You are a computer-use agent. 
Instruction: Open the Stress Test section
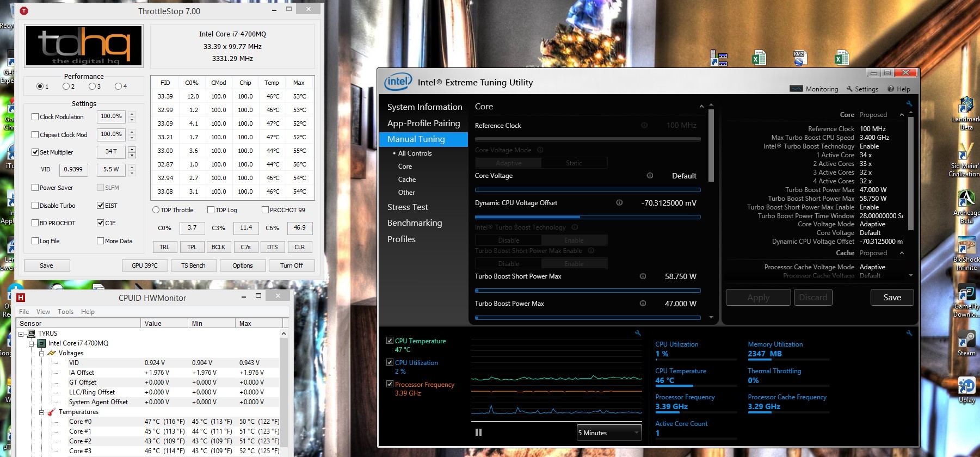click(408, 207)
